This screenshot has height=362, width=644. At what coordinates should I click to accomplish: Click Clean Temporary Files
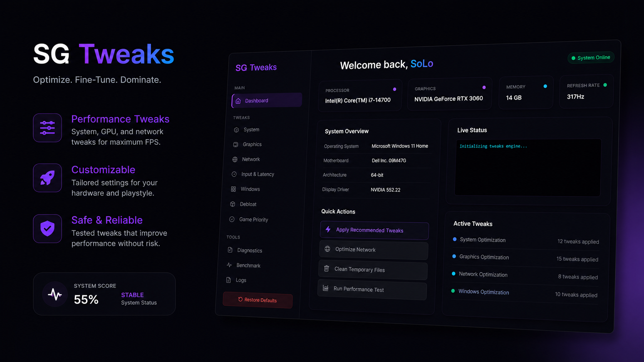pos(373,270)
